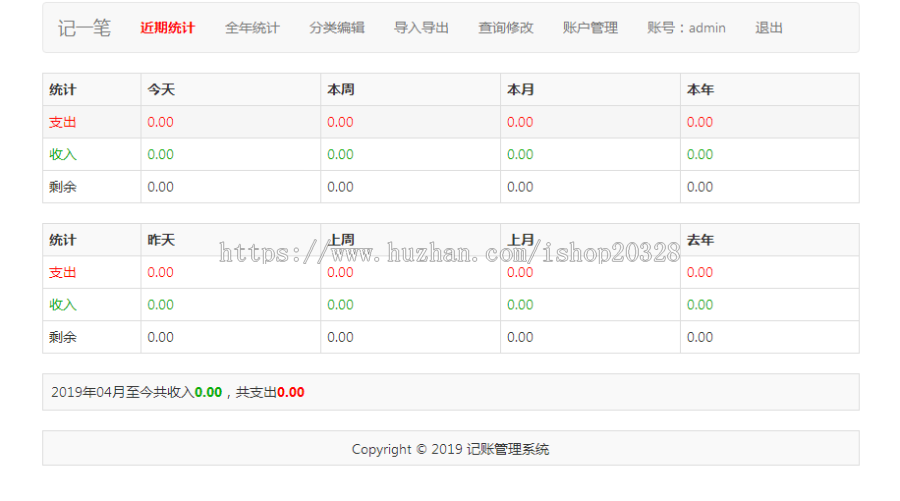900x501 pixels.
Task: Go to 分类编辑 page
Action: tap(337, 28)
